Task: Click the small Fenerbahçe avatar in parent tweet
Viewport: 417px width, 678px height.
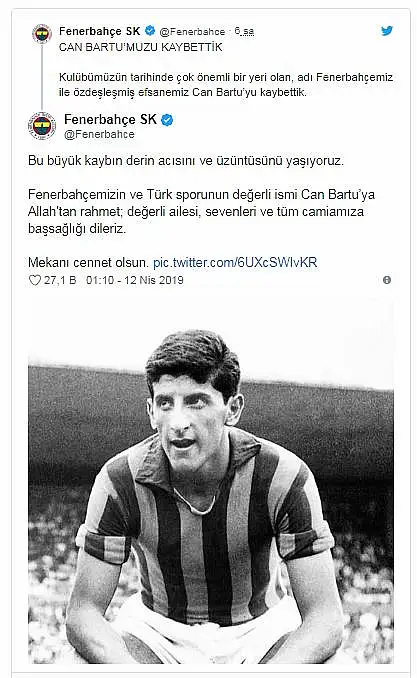Action: 42,34
